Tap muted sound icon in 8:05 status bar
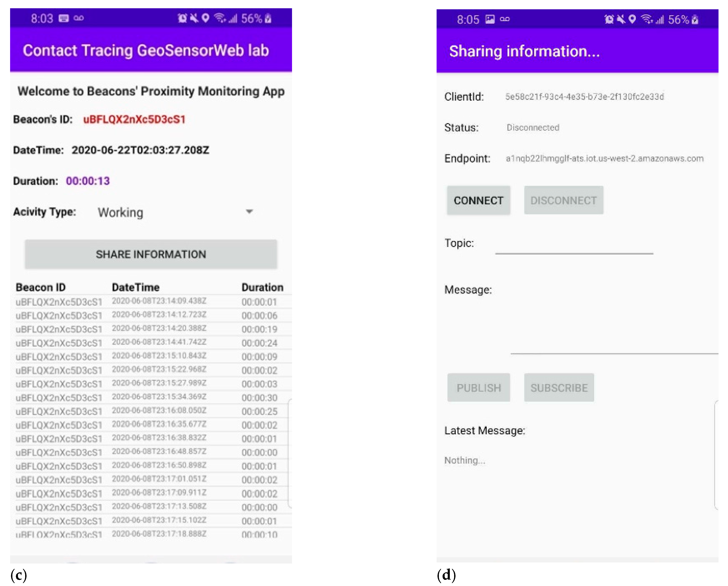 tap(621, 19)
